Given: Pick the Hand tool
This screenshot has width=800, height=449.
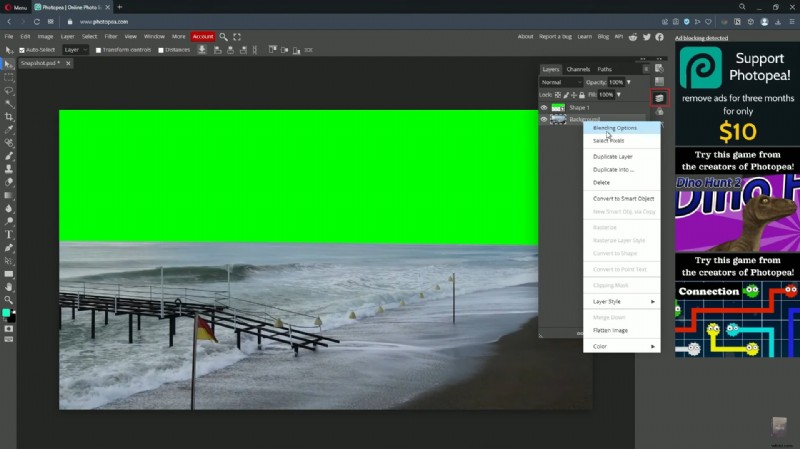Looking at the screenshot, I should tap(9, 286).
